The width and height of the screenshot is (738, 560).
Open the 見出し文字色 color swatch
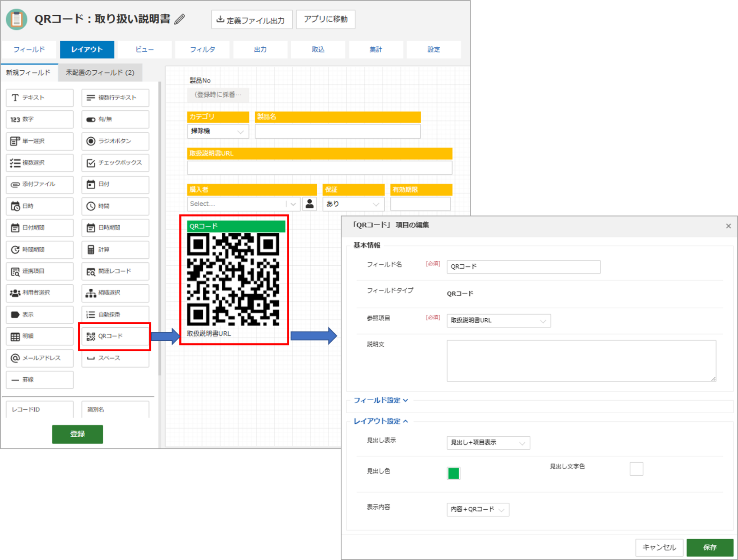[636, 469]
